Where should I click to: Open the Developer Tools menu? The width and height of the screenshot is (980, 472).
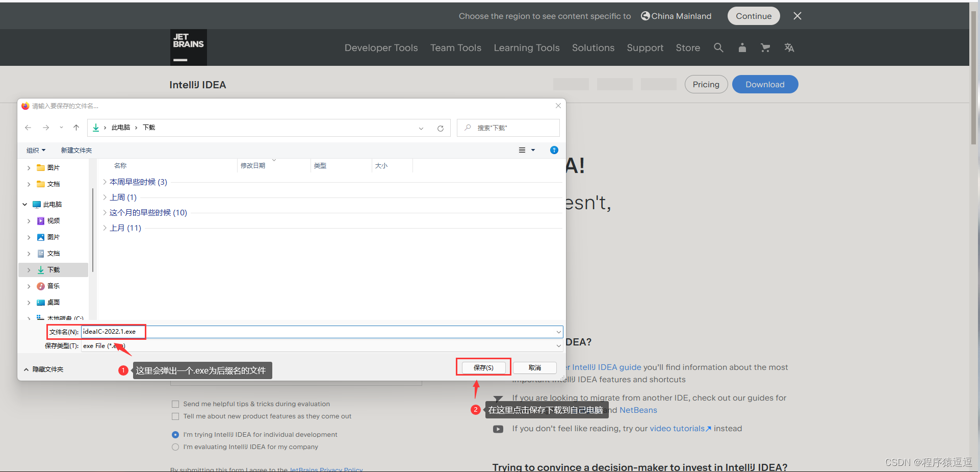[x=381, y=47]
